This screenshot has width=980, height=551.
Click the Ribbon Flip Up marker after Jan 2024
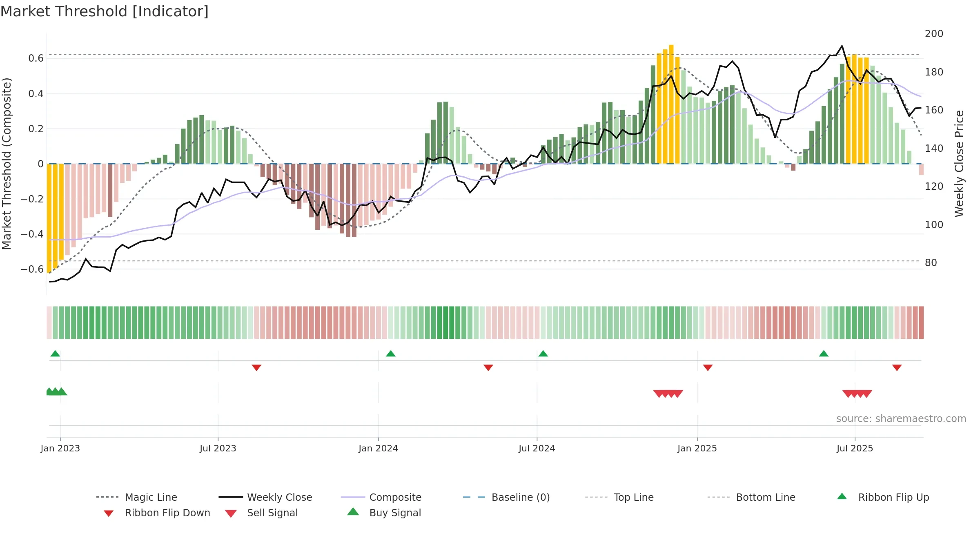[391, 353]
